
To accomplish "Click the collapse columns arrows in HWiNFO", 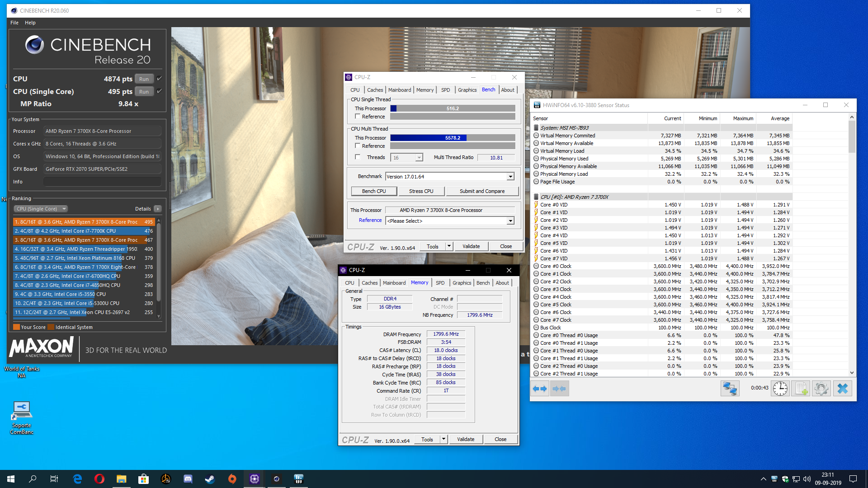I will [560, 389].
